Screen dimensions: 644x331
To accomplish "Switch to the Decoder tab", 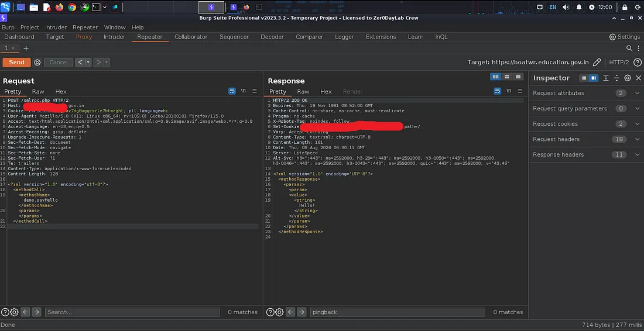I will click(x=272, y=36).
